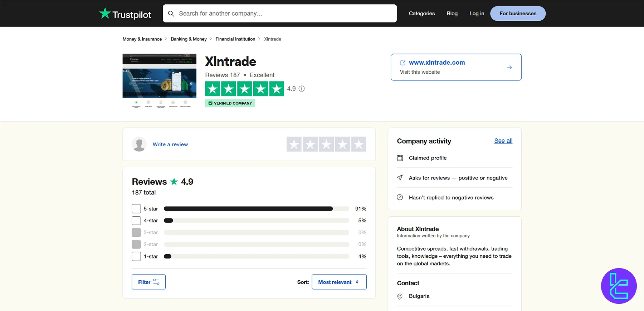Click the external link icon beside www.xintrade.com
644x311 pixels.
403,63
